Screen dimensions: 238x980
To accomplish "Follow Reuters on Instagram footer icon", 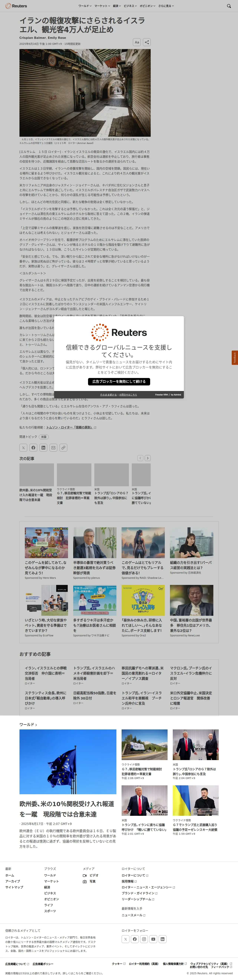I will click(x=144, y=939).
